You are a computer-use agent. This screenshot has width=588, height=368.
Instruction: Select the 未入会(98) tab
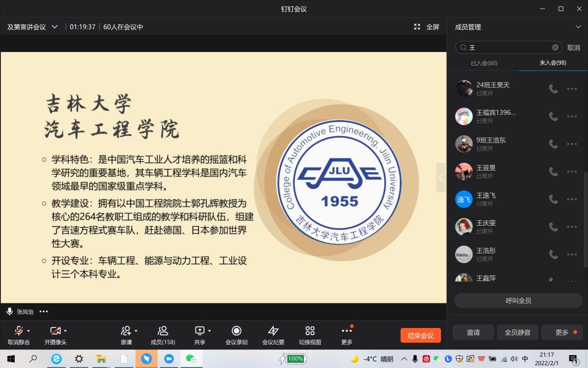pyautogui.click(x=553, y=63)
